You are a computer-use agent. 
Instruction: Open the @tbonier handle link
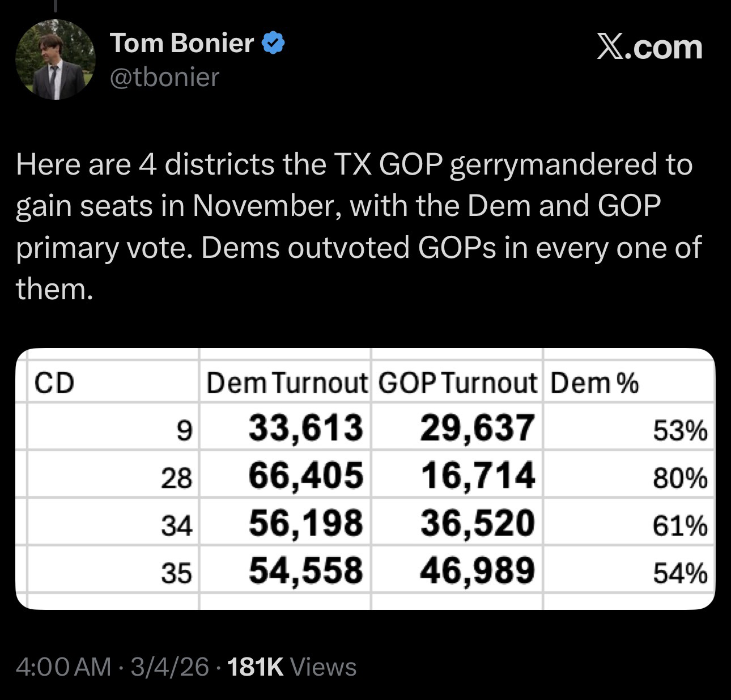point(164,78)
